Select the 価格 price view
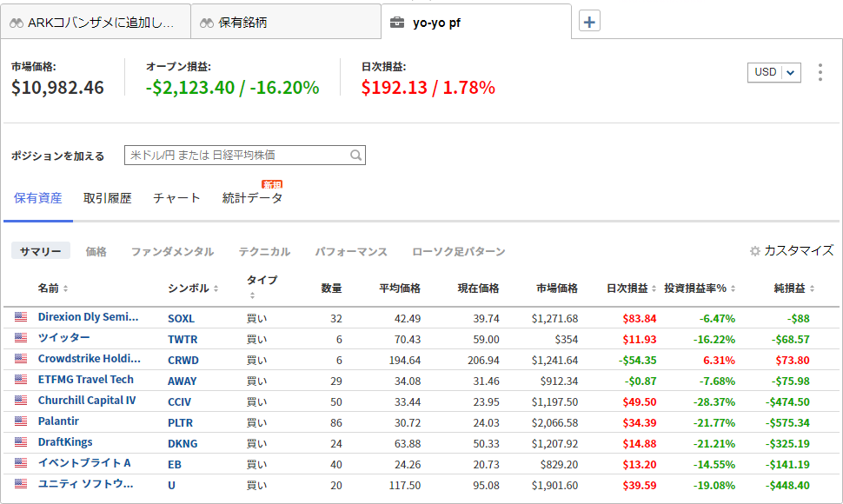 (x=96, y=251)
